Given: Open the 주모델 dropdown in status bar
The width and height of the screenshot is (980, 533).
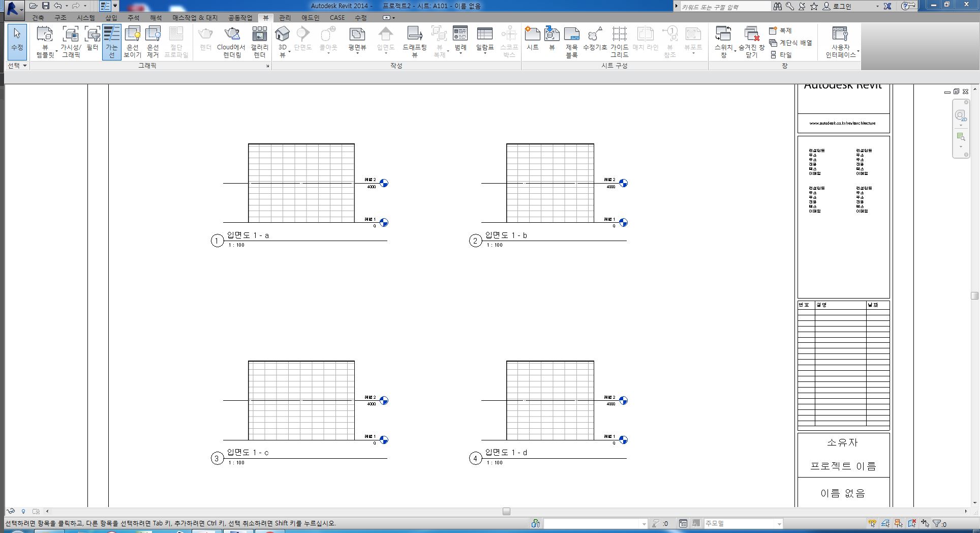Looking at the screenshot, I should (779, 523).
